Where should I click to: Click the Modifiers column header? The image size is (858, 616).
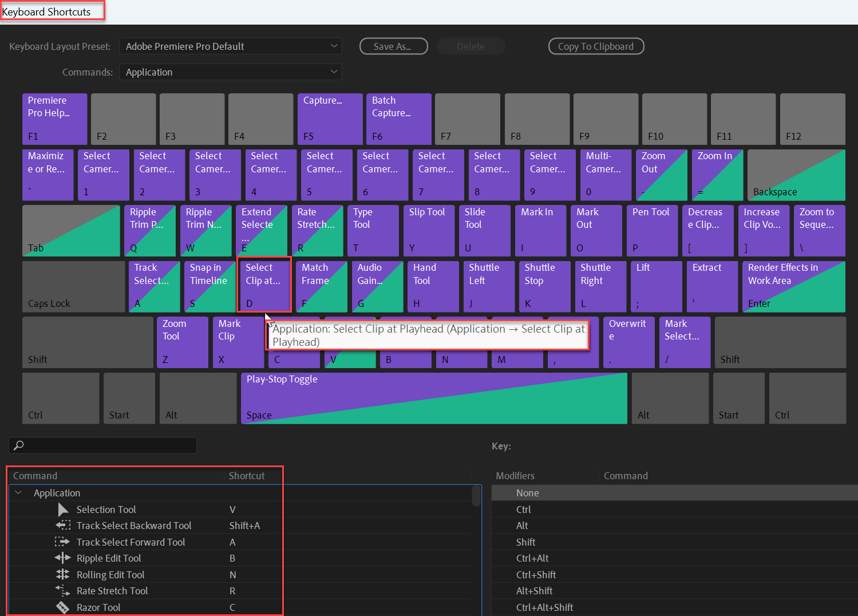[x=515, y=476]
